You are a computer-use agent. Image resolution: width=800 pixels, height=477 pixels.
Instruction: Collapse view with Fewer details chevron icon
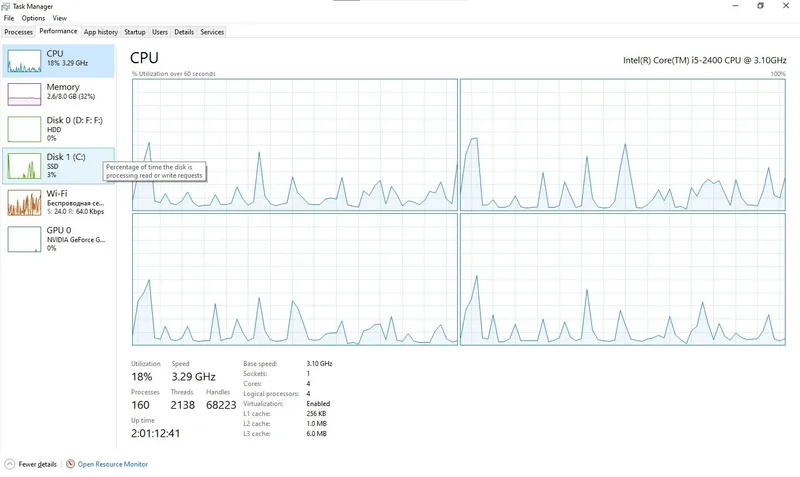pyautogui.click(x=10, y=464)
